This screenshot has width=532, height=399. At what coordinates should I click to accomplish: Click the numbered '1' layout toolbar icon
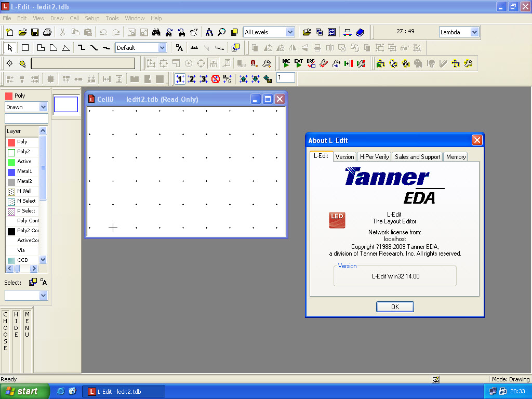(180, 79)
